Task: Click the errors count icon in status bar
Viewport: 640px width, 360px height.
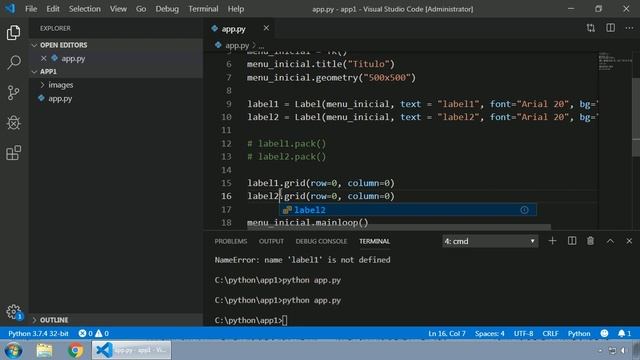Action: point(85,333)
